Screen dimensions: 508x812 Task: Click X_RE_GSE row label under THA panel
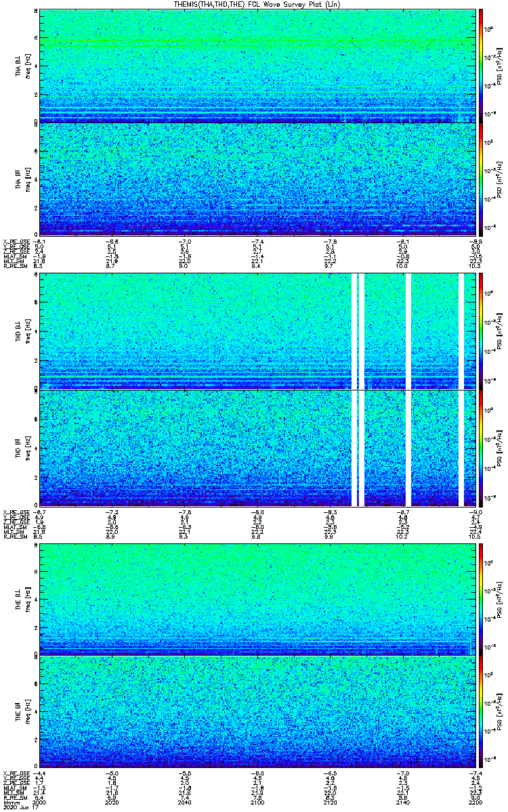point(16,241)
